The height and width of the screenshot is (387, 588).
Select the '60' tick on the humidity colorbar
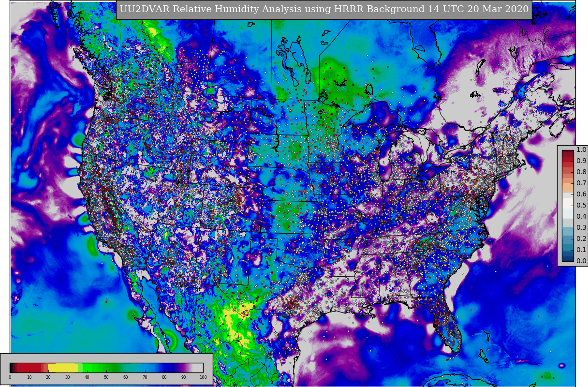125,377
